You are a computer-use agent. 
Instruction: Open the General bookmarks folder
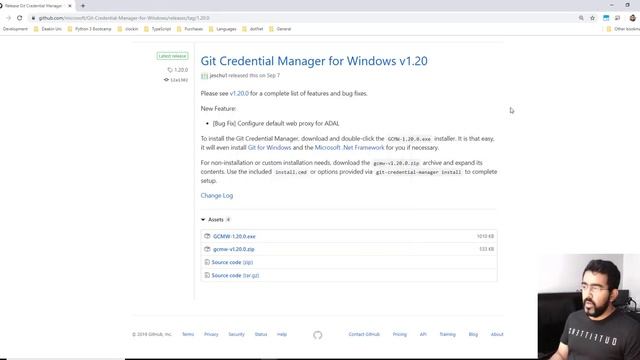(x=280, y=29)
